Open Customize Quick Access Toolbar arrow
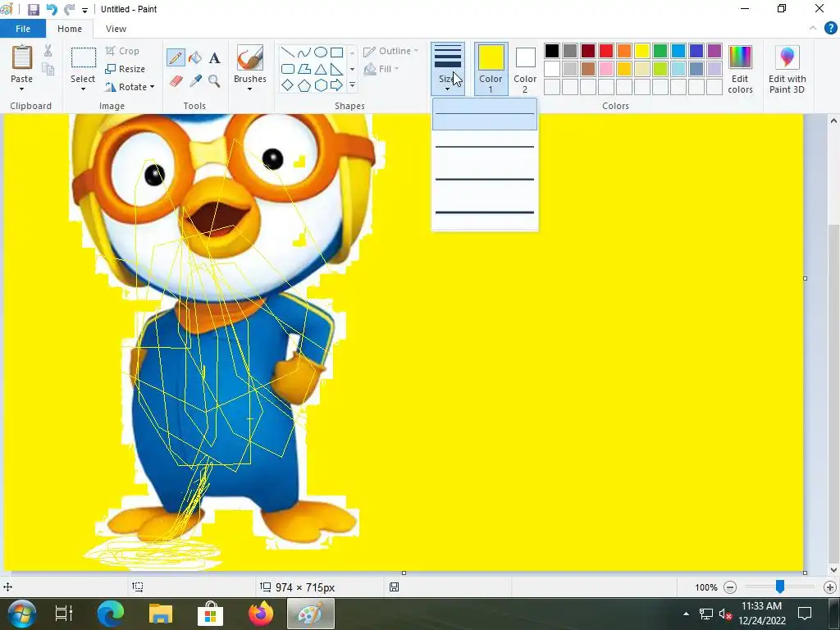The image size is (840, 630). tap(84, 10)
